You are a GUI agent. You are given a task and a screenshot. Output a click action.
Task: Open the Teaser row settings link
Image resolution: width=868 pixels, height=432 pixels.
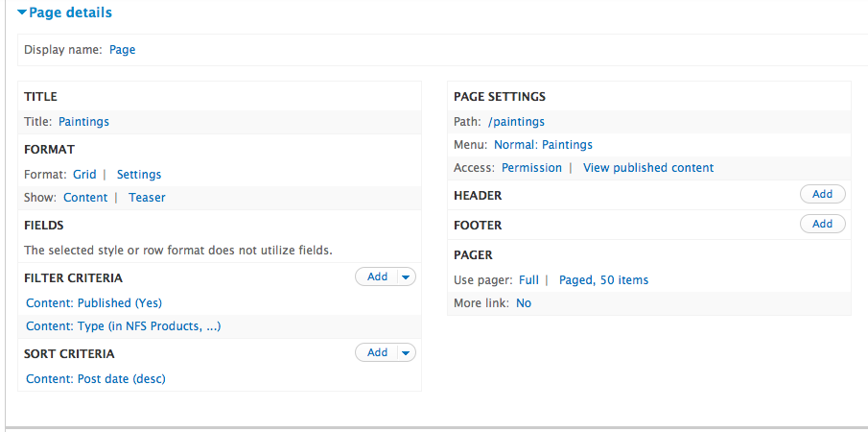tap(148, 198)
